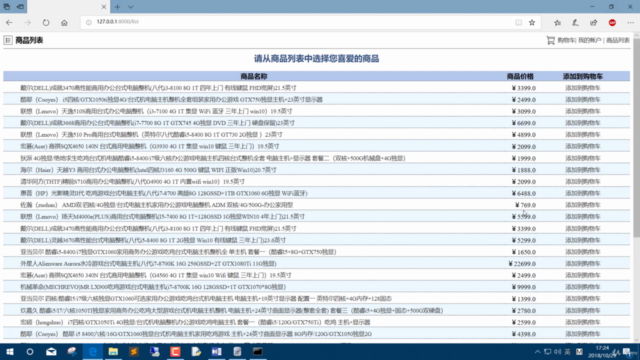Open the red ABP extension icon
Image resolution: width=640 pixels, height=360 pixels.
(612, 23)
